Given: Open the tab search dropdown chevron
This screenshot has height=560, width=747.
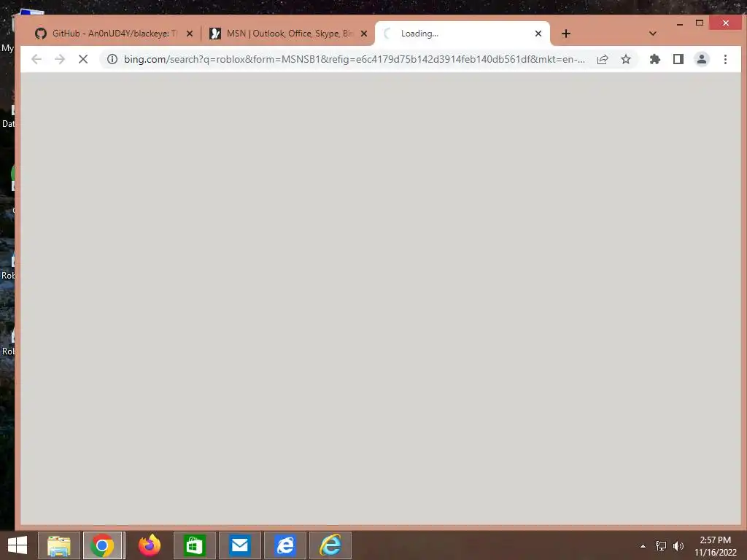Looking at the screenshot, I should (x=653, y=34).
